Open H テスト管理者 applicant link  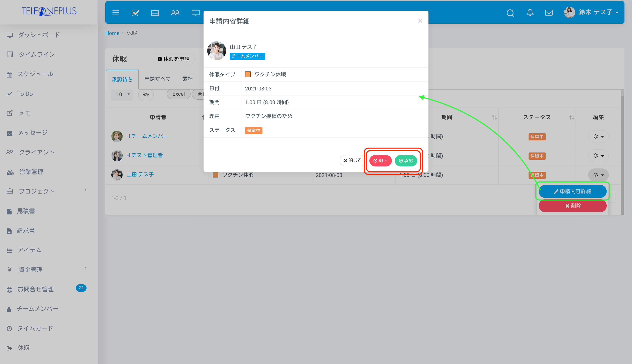(145, 155)
